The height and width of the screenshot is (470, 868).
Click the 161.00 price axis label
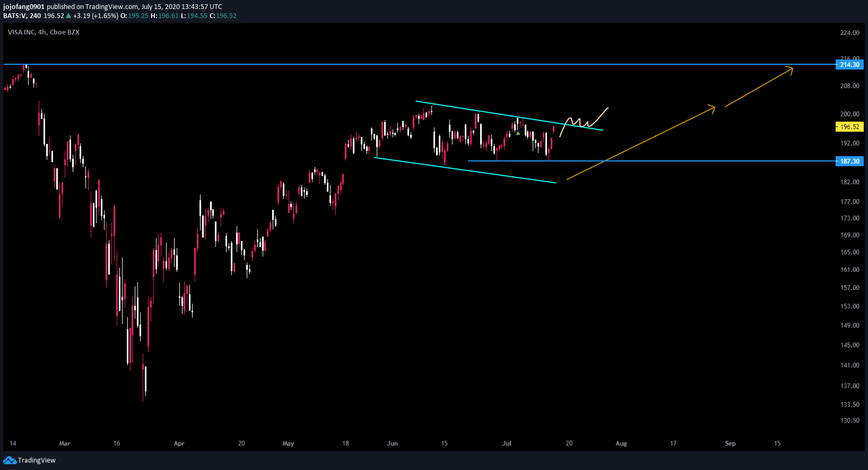[849, 270]
